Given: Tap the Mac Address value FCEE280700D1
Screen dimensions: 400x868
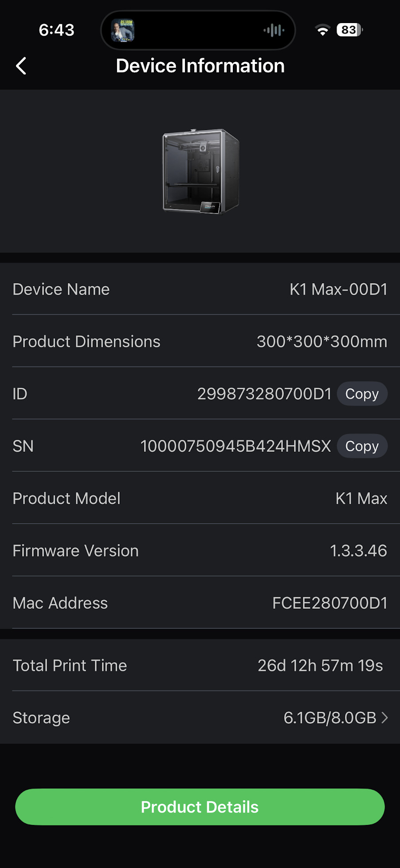Looking at the screenshot, I should click(330, 603).
